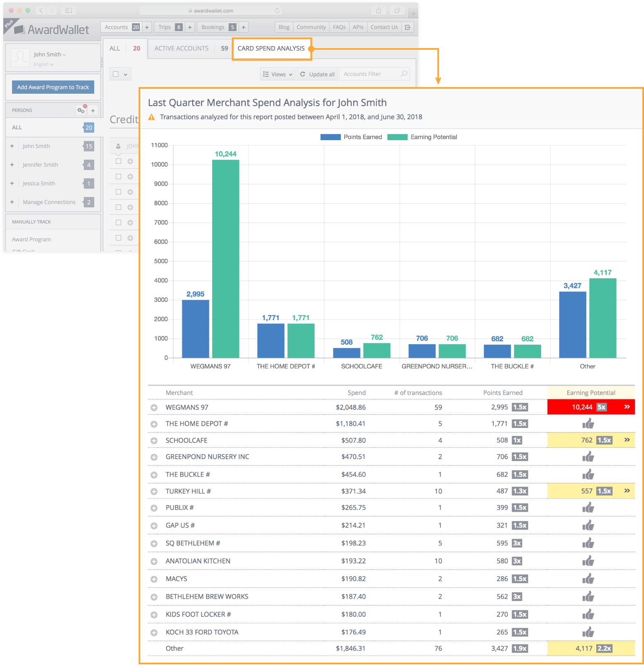Open the persons settings gear icon

pos(81,110)
